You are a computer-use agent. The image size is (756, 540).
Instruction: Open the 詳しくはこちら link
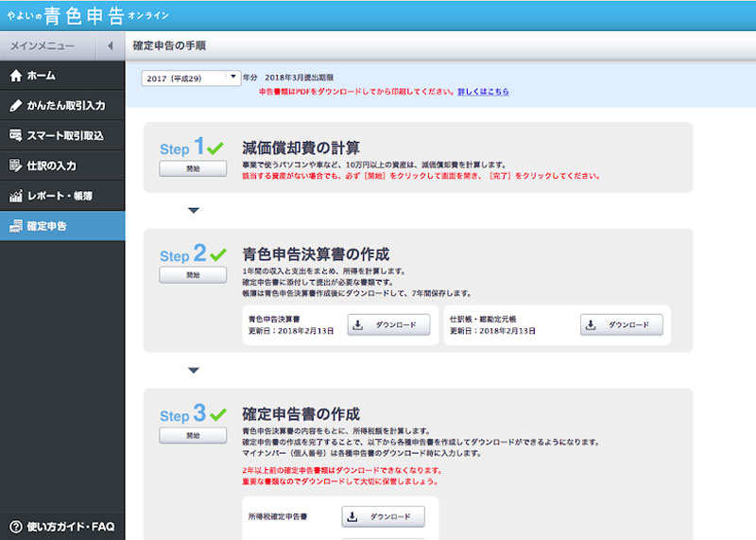(483, 92)
